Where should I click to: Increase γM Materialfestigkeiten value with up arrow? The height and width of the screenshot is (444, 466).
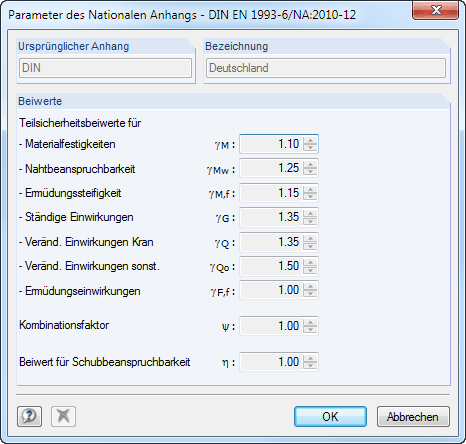[x=310, y=140]
